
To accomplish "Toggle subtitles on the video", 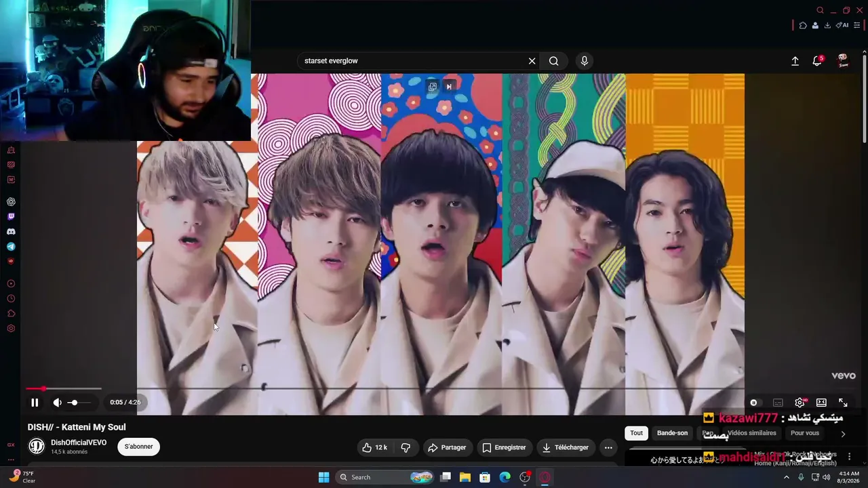I will [x=778, y=403].
